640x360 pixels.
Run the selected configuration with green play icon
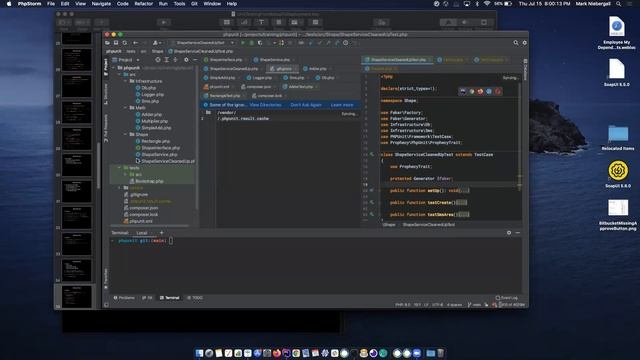(x=243, y=42)
